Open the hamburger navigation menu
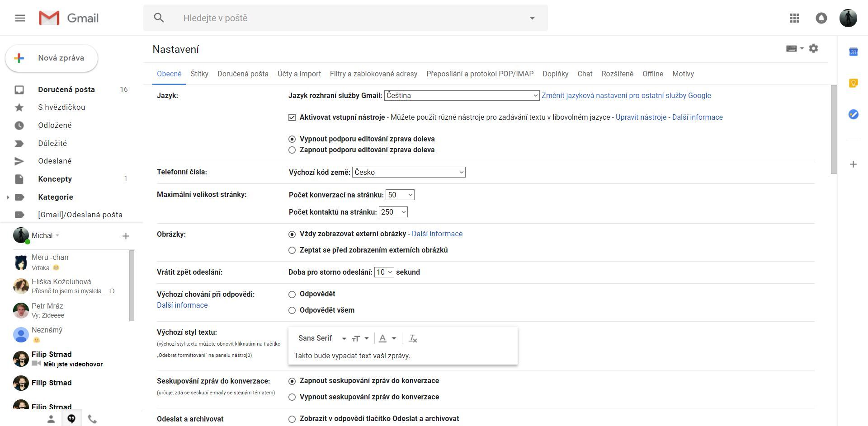 [x=20, y=18]
